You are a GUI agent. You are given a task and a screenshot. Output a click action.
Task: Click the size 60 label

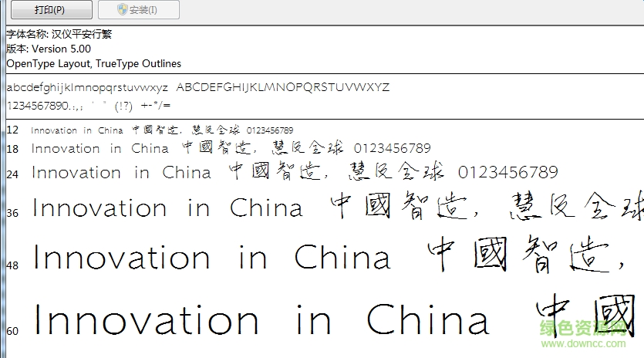click(12, 331)
